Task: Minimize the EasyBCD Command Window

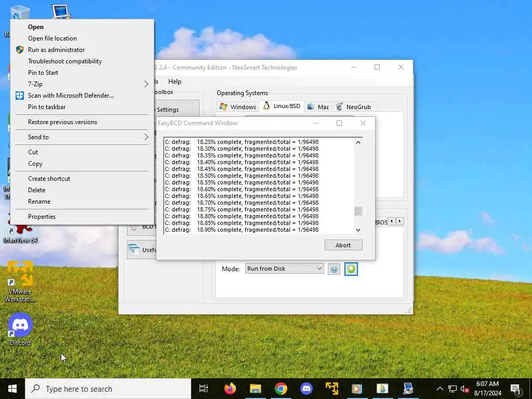Action: pyautogui.click(x=316, y=123)
